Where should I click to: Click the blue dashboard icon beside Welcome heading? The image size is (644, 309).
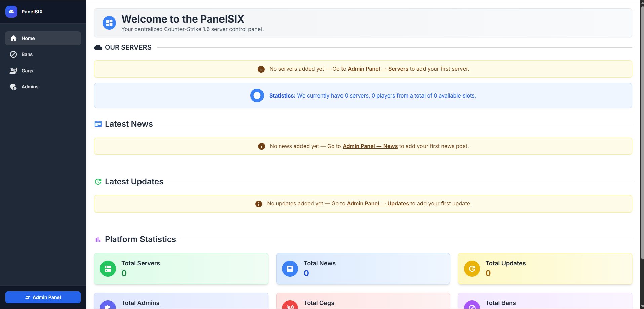point(109,23)
